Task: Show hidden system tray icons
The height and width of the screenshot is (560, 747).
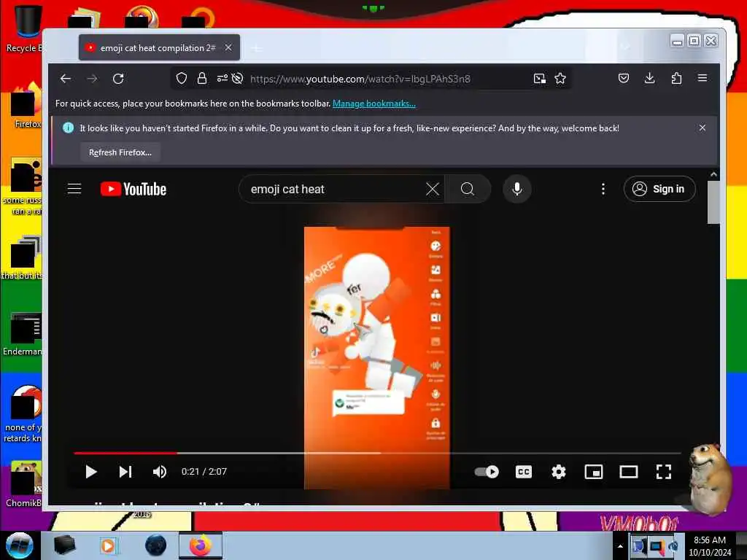Action: (x=620, y=546)
